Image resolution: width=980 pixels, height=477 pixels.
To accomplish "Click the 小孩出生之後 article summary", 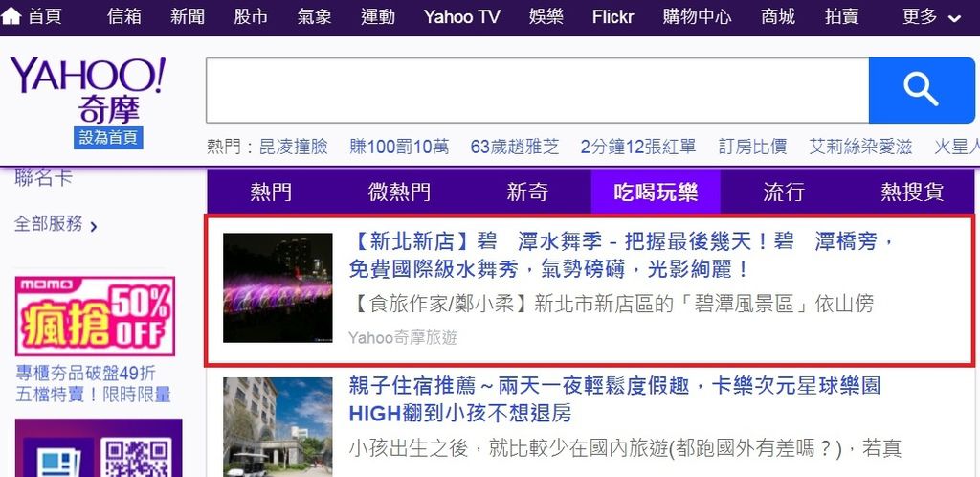I will [624, 448].
